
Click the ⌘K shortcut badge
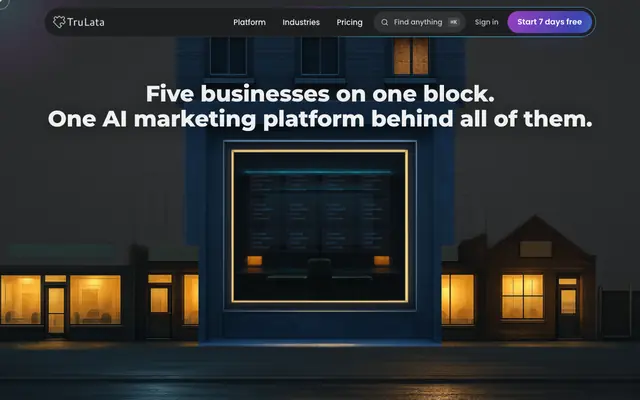click(454, 22)
